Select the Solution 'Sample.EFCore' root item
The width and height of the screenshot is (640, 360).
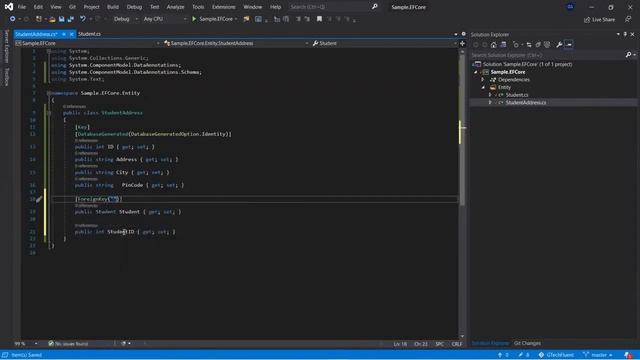pos(527,64)
